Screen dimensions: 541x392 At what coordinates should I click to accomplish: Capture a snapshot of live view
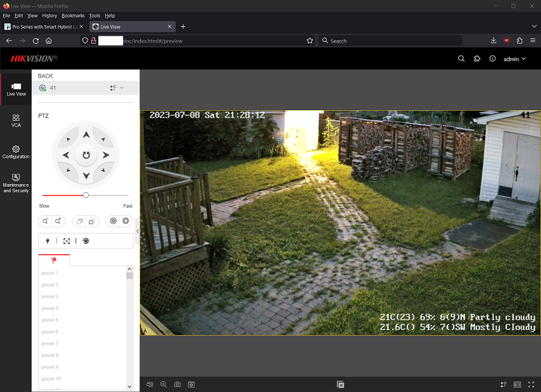pyautogui.click(x=177, y=384)
